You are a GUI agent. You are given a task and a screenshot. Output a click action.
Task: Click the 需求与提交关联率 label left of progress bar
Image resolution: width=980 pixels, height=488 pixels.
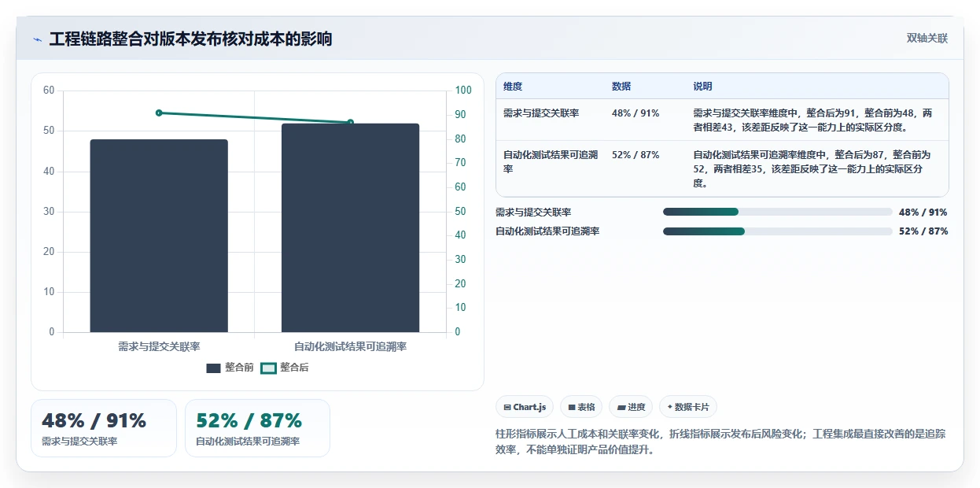[533, 213]
